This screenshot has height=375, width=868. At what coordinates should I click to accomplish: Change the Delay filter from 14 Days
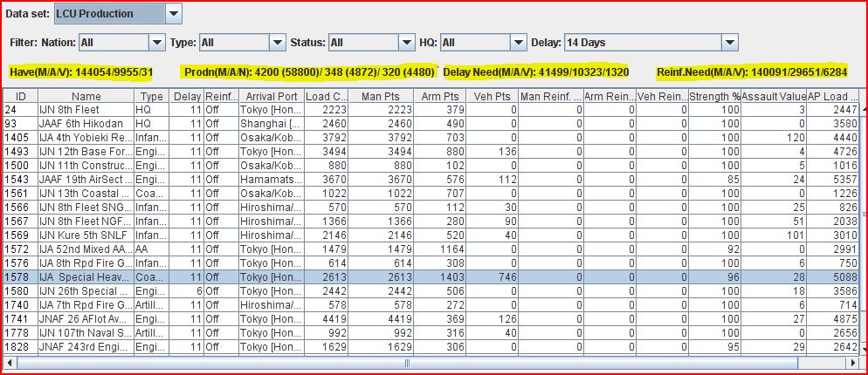tap(729, 42)
